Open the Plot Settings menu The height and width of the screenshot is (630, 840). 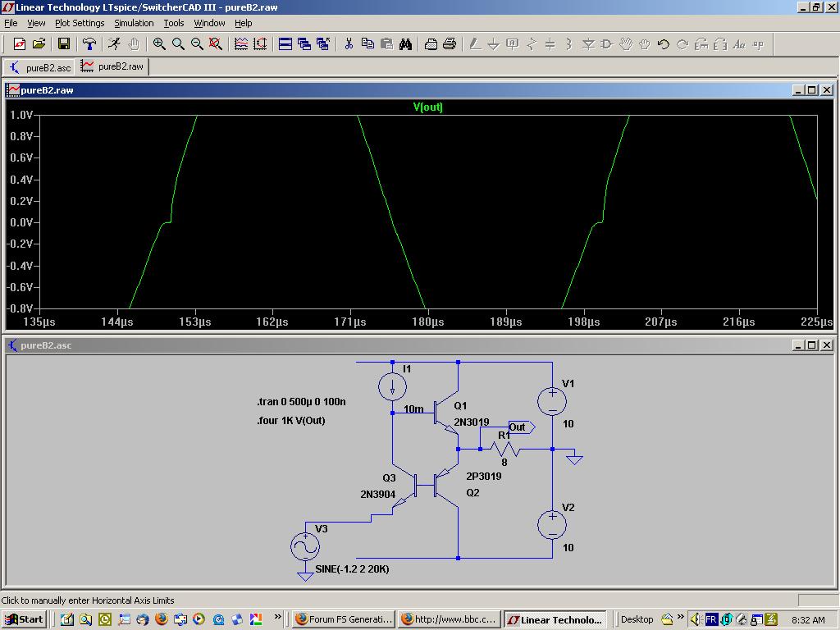[x=80, y=23]
